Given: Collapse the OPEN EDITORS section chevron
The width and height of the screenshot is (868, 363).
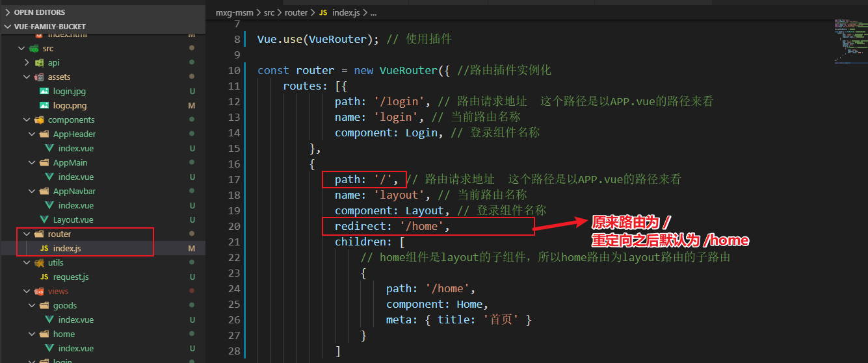Looking at the screenshot, I should (8, 12).
